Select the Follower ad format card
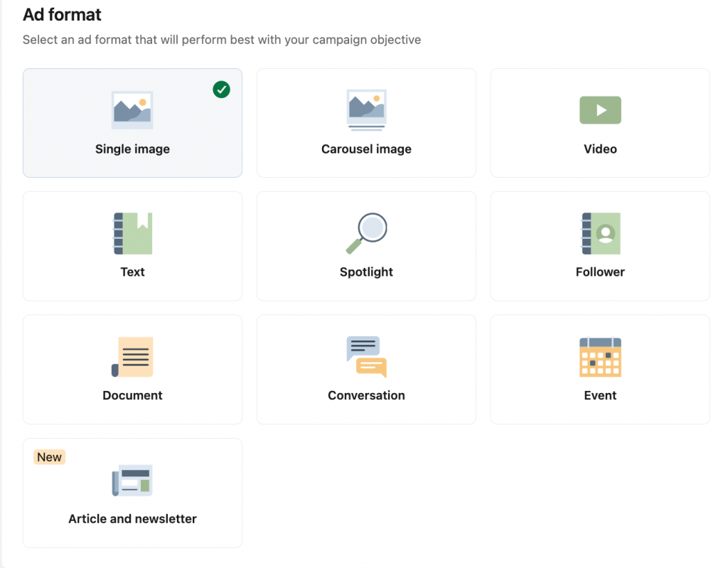 point(600,246)
